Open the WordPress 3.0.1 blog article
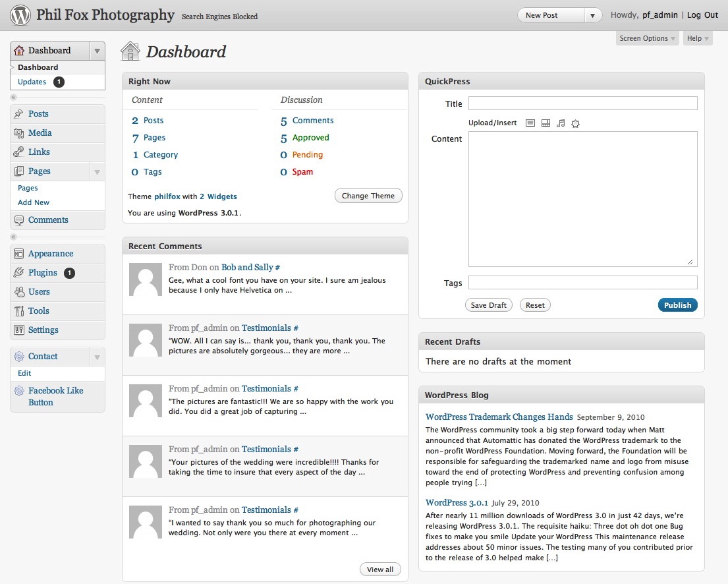 pos(457,503)
